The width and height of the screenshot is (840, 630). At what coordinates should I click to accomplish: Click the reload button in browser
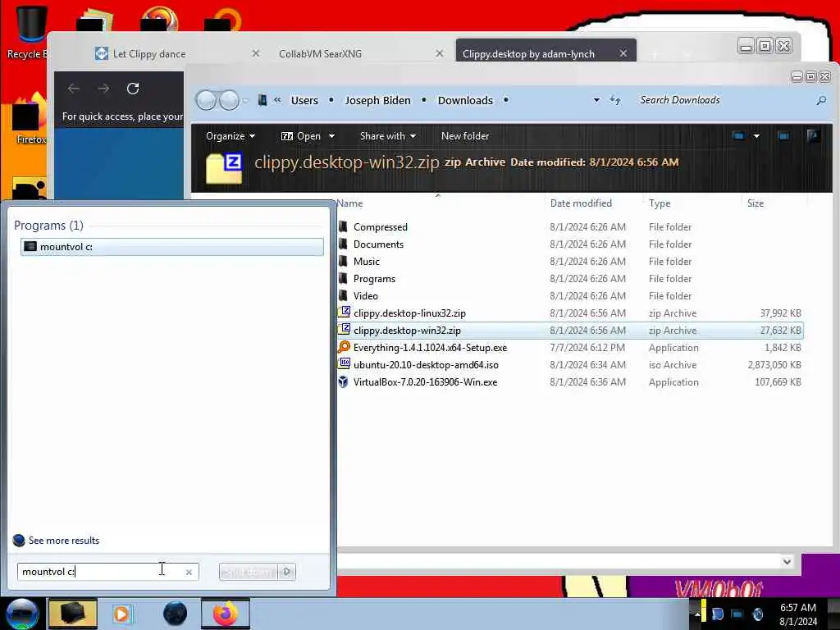coord(133,89)
